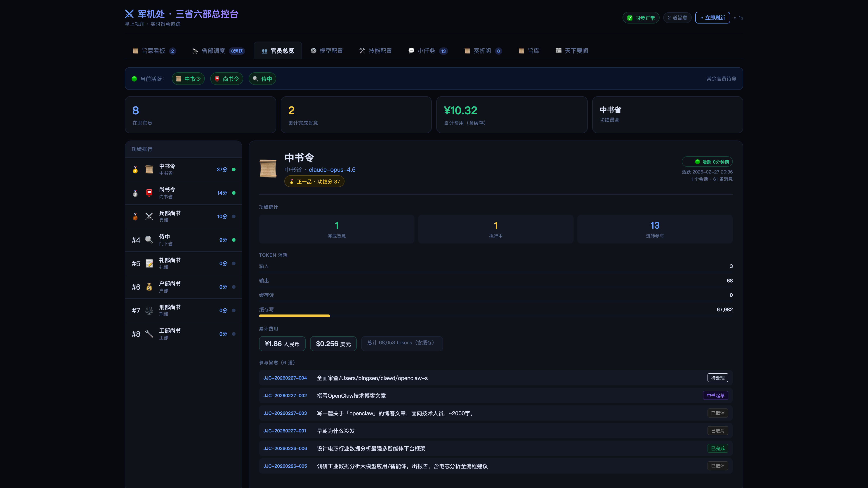Click the wrench icon next to 工部尚书

pyautogui.click(x=149, y=334)
